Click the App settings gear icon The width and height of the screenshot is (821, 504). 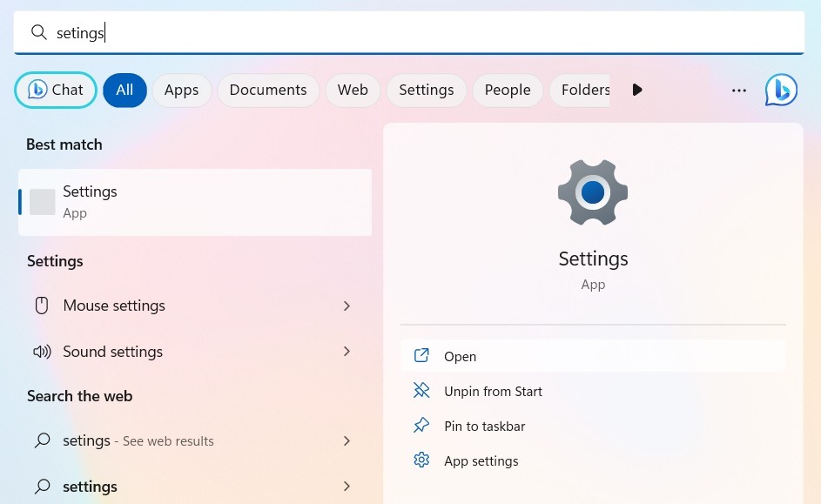coord(421,460)
